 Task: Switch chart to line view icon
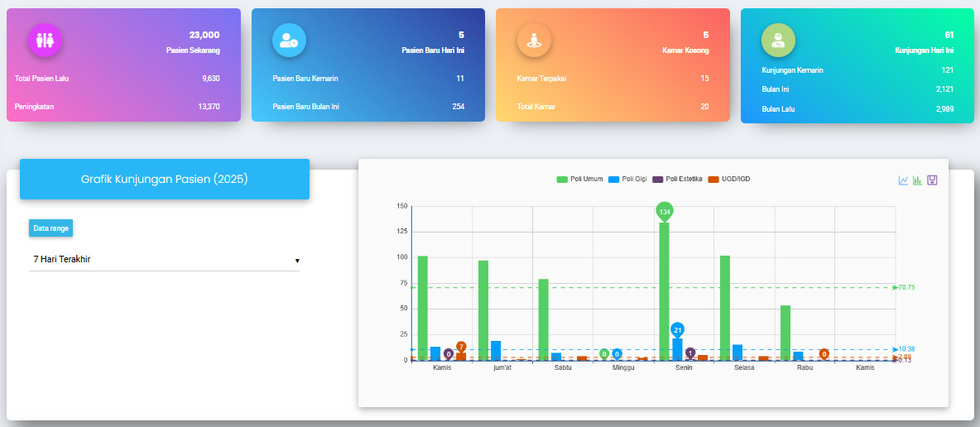903,180
